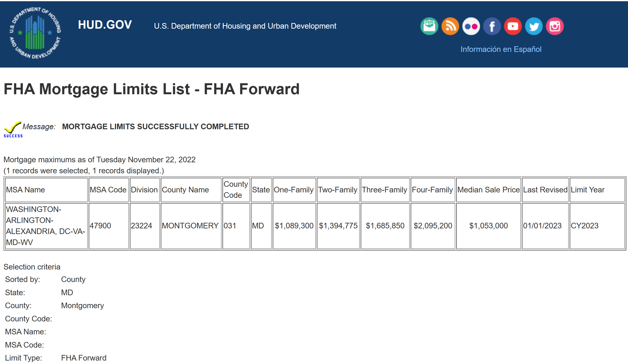This screenshot has height=364, width=628.
Task: Click the yellow success checkmark icon
Action: pos(13,129)
